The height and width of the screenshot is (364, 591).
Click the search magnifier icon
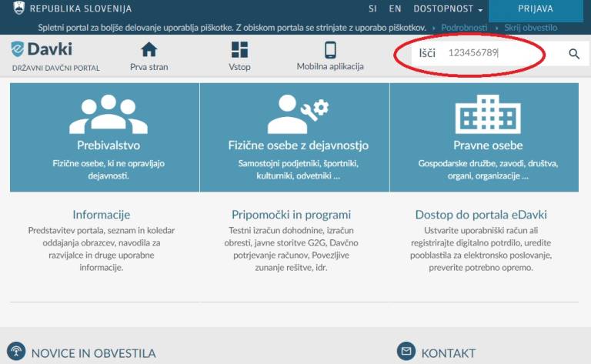[573, 54]
